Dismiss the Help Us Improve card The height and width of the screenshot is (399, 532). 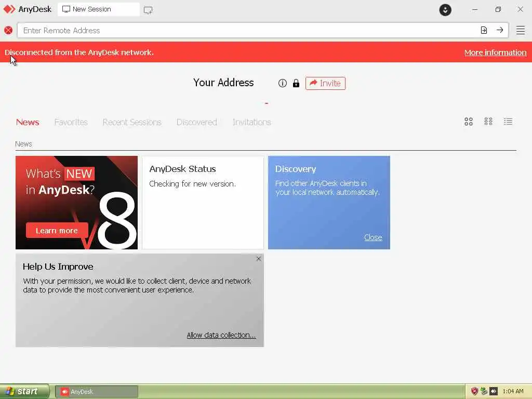coord(259,259)
